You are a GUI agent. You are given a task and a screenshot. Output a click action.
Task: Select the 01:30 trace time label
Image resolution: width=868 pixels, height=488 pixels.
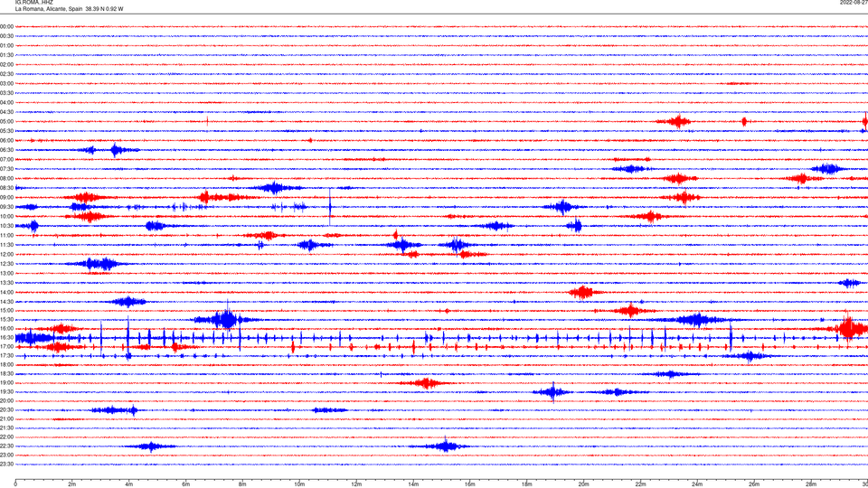click(x=6, y=55)
